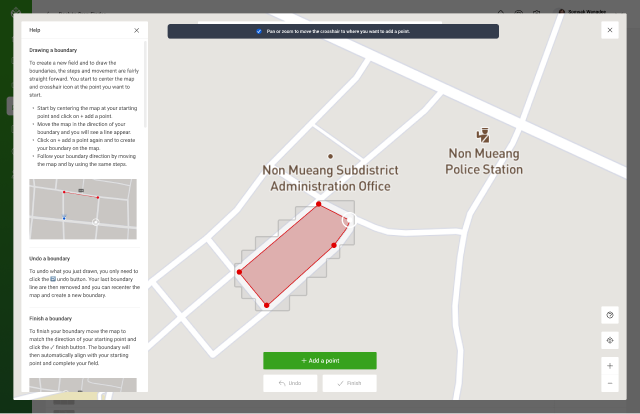Select the red vertex on the polygon's right edge

334,245
